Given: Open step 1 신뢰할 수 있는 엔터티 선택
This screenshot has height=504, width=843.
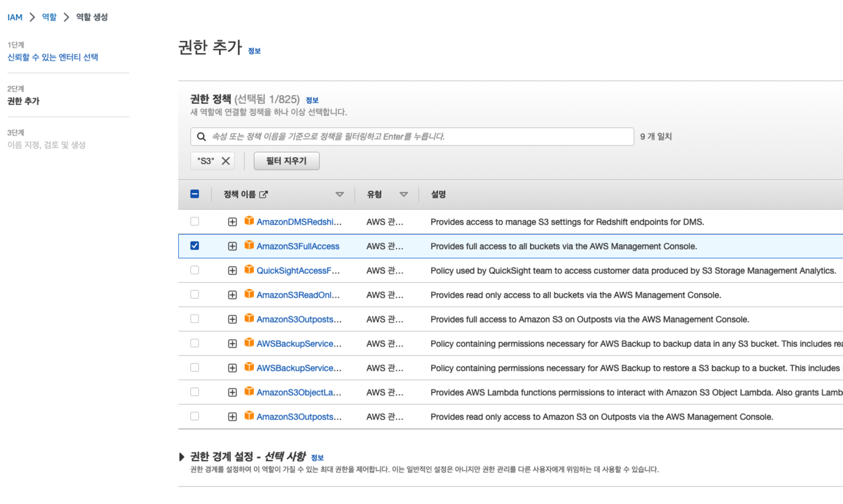Looking at the screenshot, I should (52, 57).
